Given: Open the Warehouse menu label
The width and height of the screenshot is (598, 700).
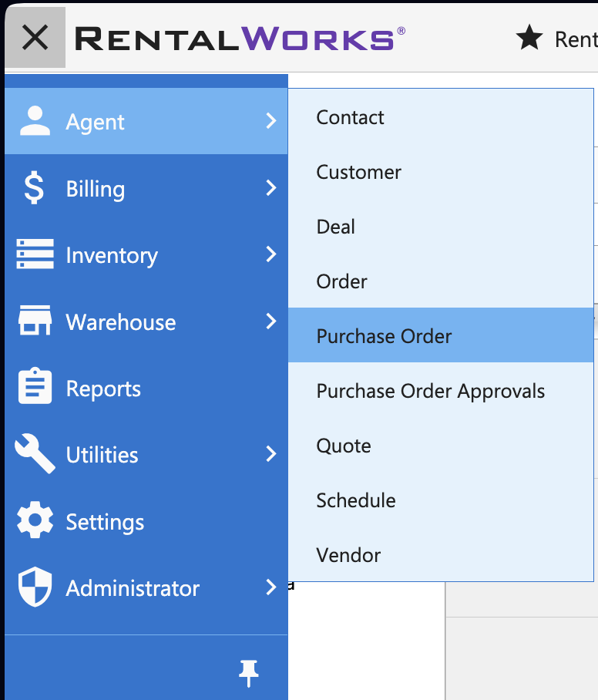Looking at the screenshot, I should [121, 322].
